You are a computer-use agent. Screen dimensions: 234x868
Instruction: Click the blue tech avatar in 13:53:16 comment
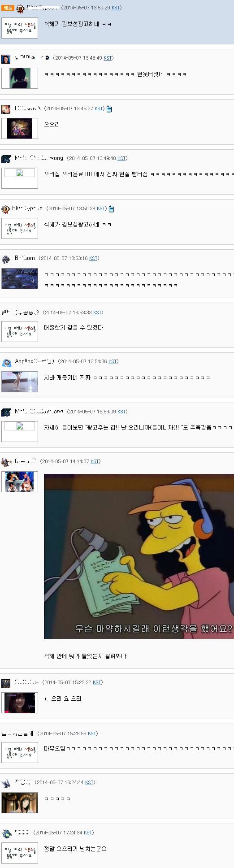click(x=20, y=278)
